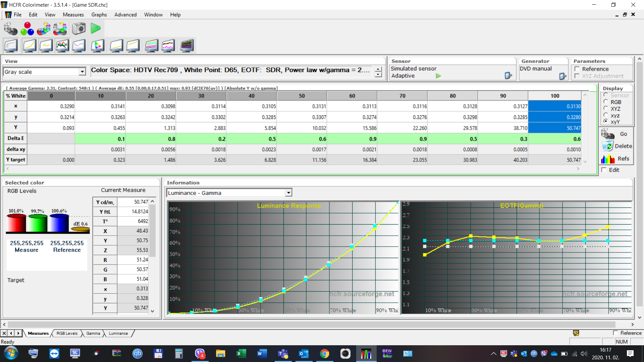Open the luminance curve graph icon
This screenshot has height=362, width=644.
pyautogui.click(x=30, y=46)
